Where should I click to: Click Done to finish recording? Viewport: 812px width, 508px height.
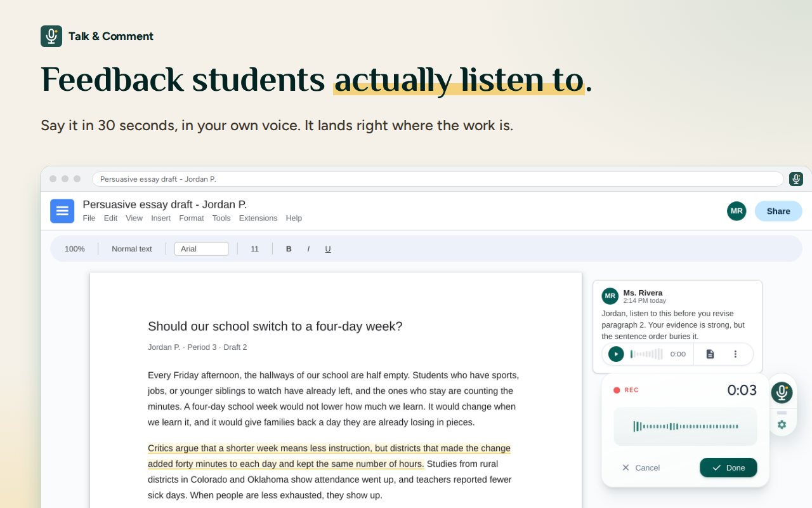click(x=728, y=467)
